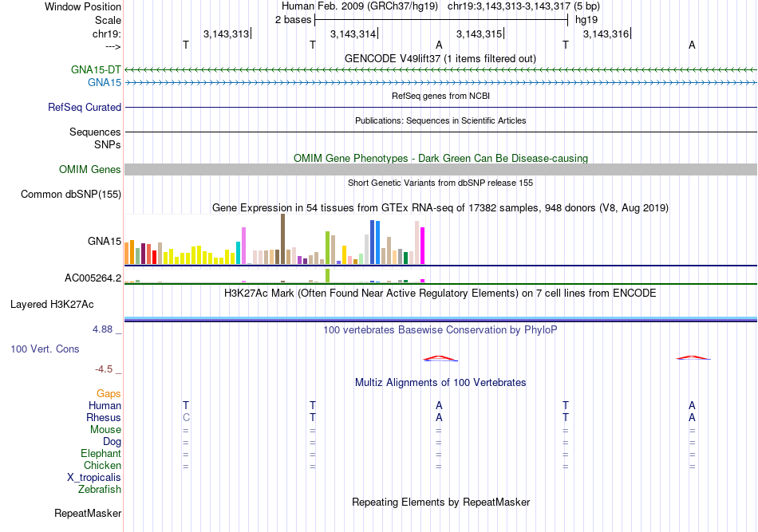Click the SNPs track label
758x532 pixels.
point(108,144)
